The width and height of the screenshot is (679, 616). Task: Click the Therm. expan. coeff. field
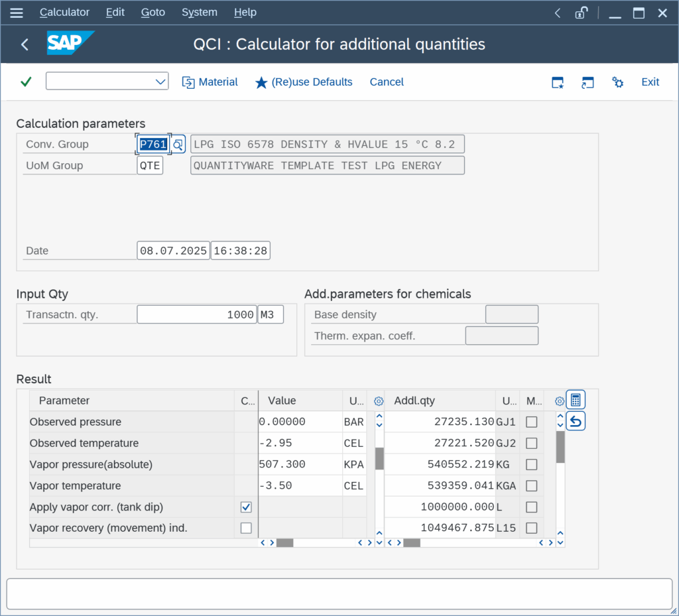click(502, 336)
